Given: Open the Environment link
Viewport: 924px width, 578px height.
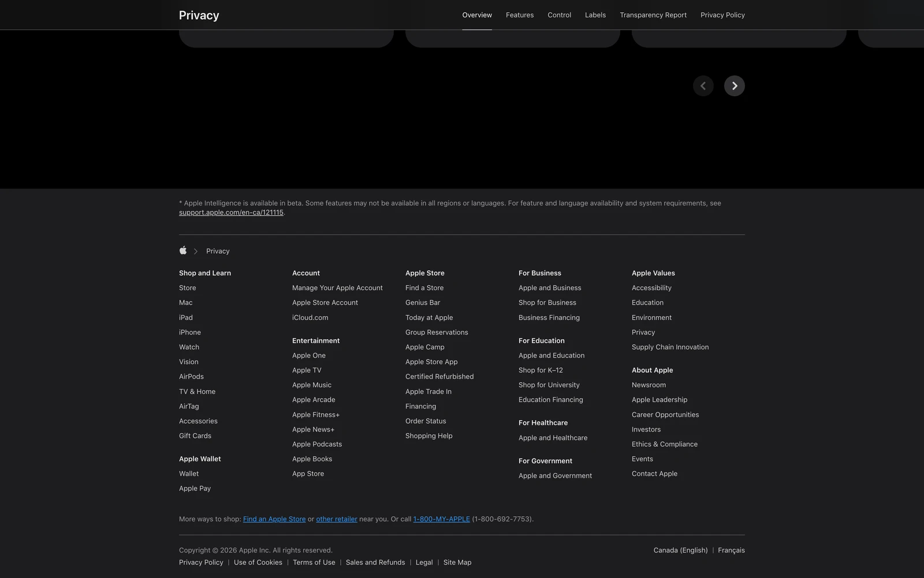Looking at the screenshot, I should 651,318.
